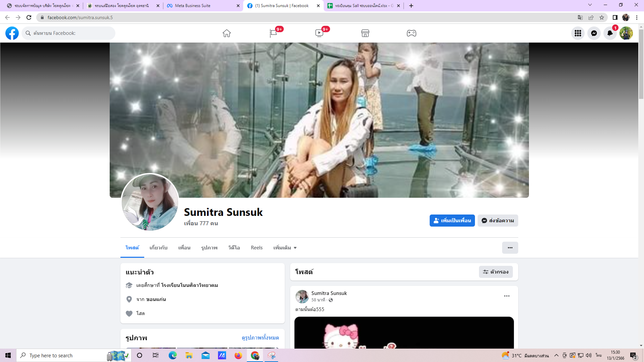Open the Gaming controller icon
The width and height of the screenshot is (644, 362).
(x=412, y=33)
